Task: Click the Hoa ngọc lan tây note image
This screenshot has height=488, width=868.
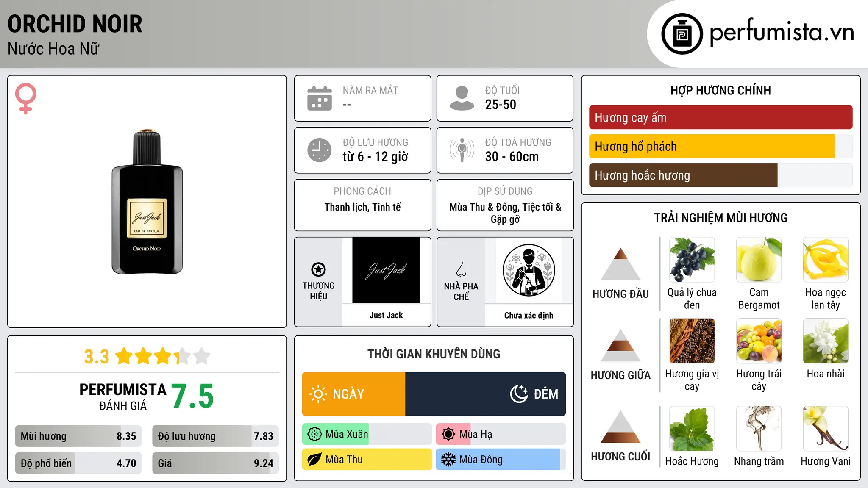Action: (x=826, y=260)
